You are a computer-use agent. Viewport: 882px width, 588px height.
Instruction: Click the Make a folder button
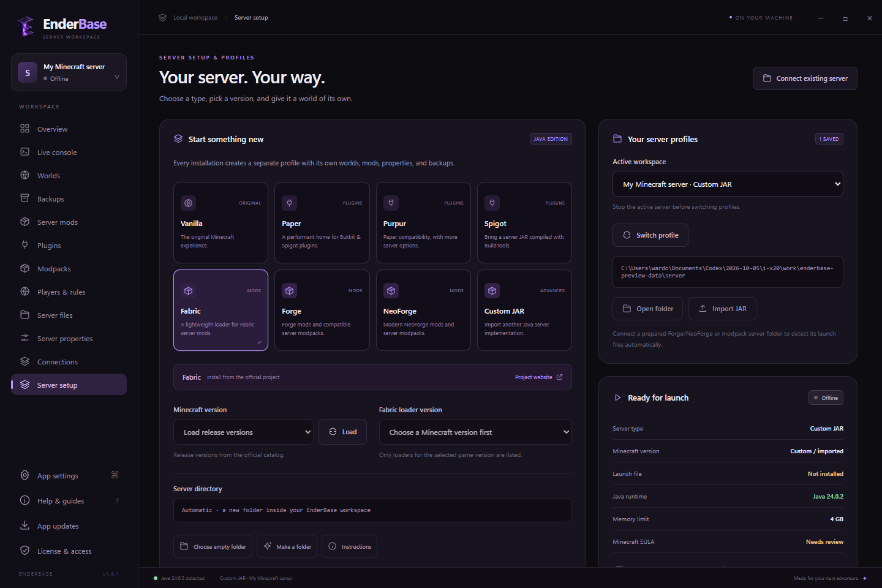tap(287, 546)
